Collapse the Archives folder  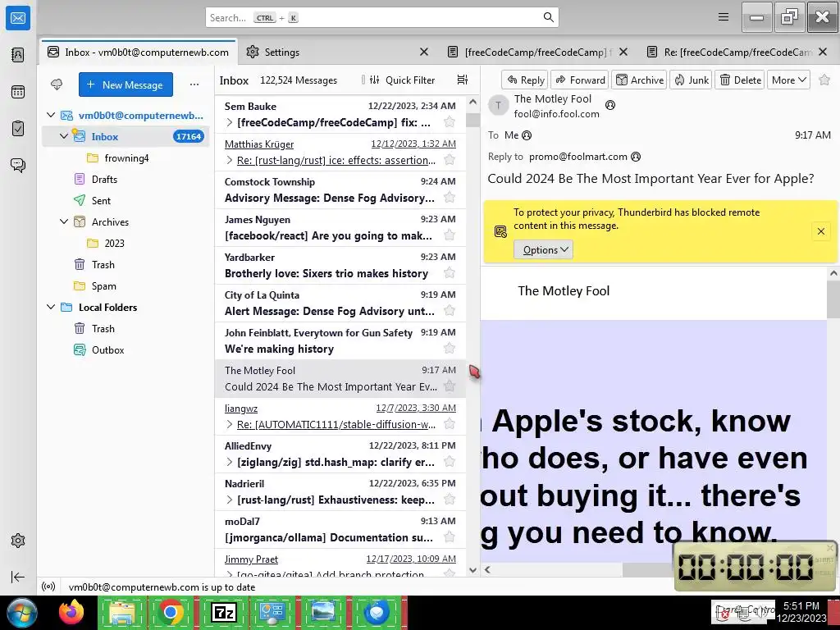[x=64, y=221]
